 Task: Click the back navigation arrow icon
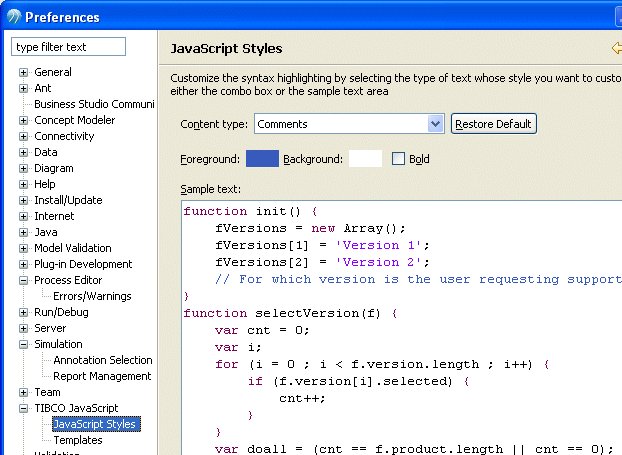pyautogui.click(x=615, y=48)
